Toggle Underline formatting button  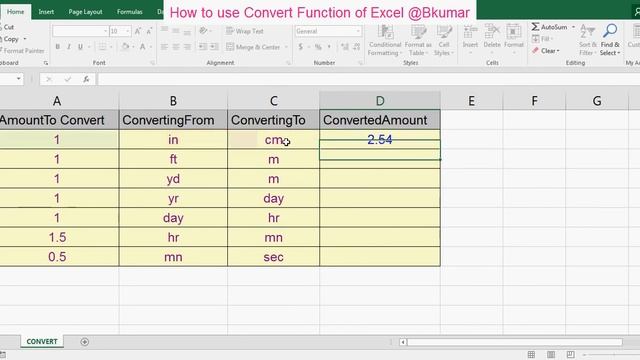[80, 47]
